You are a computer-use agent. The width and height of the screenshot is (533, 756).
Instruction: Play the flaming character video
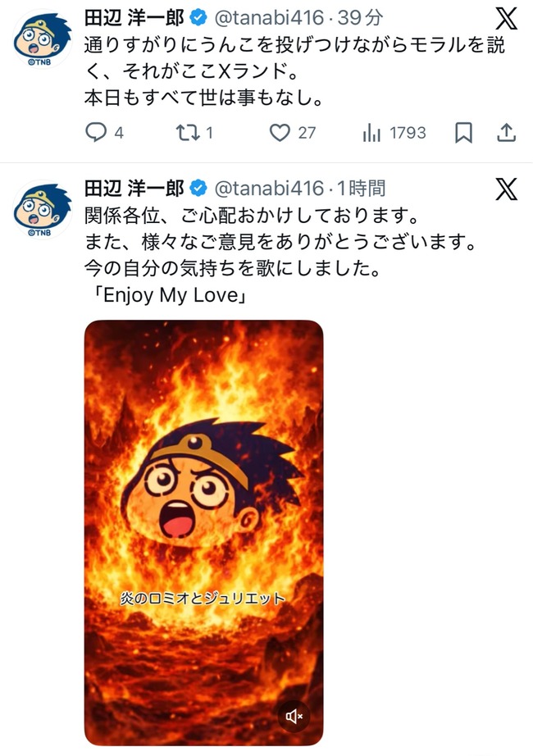tap(203, 533)
